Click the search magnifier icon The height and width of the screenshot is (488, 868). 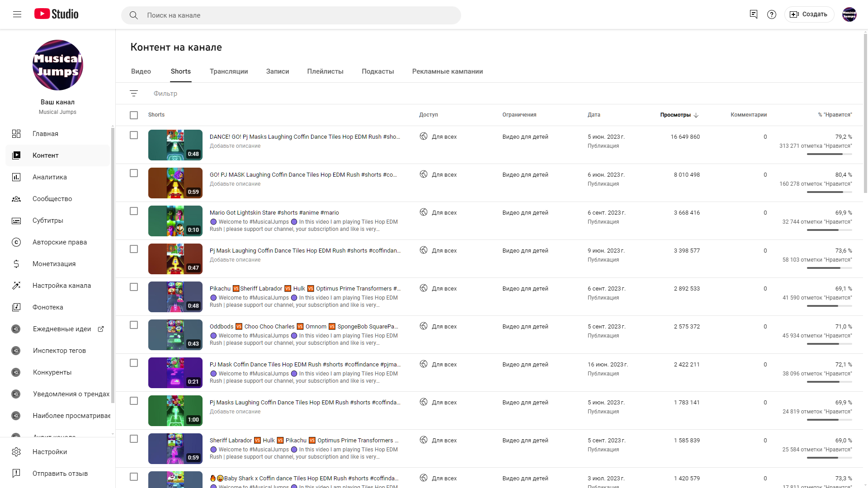134,15
